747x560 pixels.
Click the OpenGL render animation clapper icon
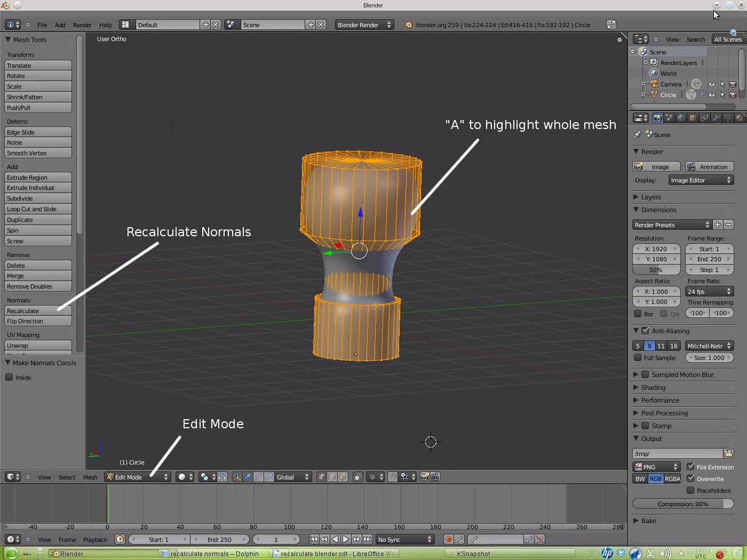[x=435, y=477]
